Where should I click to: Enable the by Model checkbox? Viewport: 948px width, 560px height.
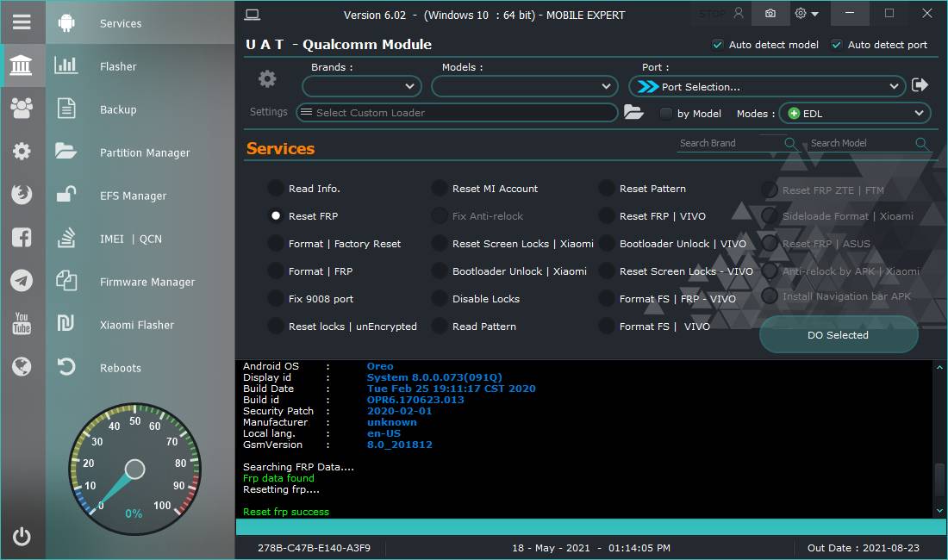pos(665,114)
